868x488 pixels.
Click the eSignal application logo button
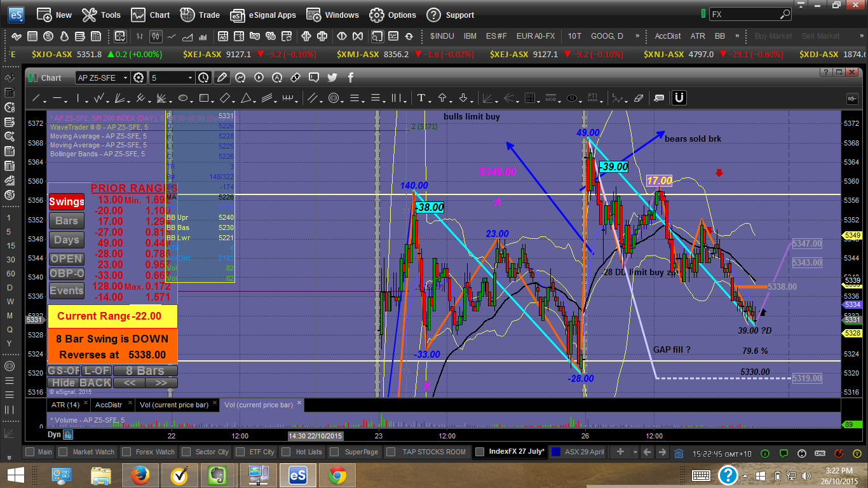[16, 15]
